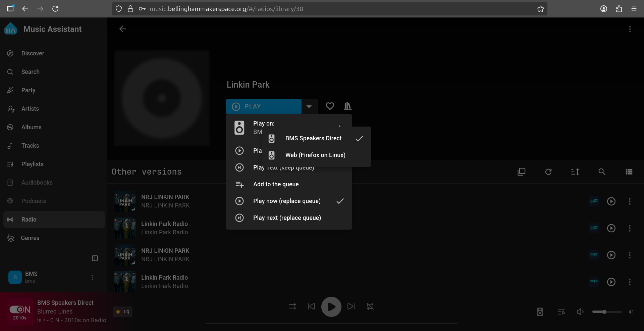Click first Linkin Park Radio thumbnail

pyautogui.click(x=125, y=228)
